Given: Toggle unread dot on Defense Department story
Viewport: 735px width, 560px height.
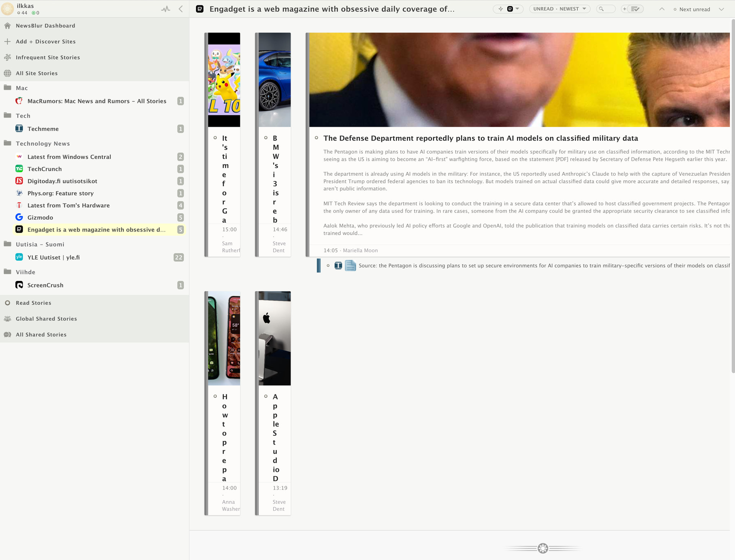Looking at the screenshot, I should coord(316,138).
